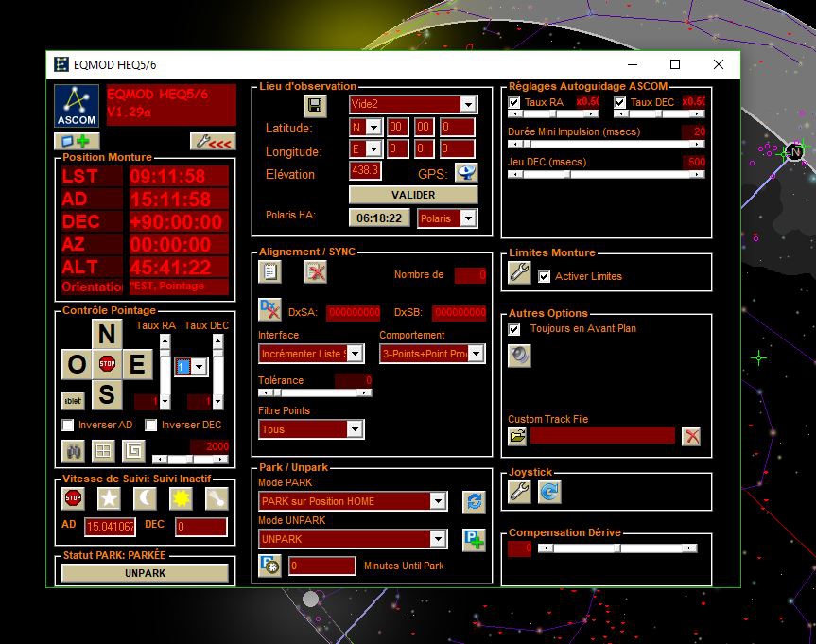The width and height of the screenshot is (816, 644).
Task: Click the mosaic grid icon
Action: [x=103, y=451]
